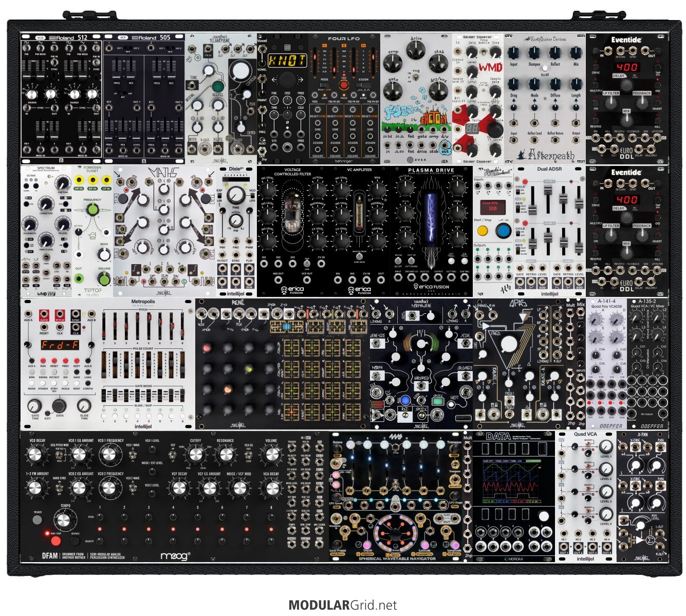The height and width of the screenshot is (616, 686).
Task: Select the Plasma Drive distortion module
Action: pos(432,231)
